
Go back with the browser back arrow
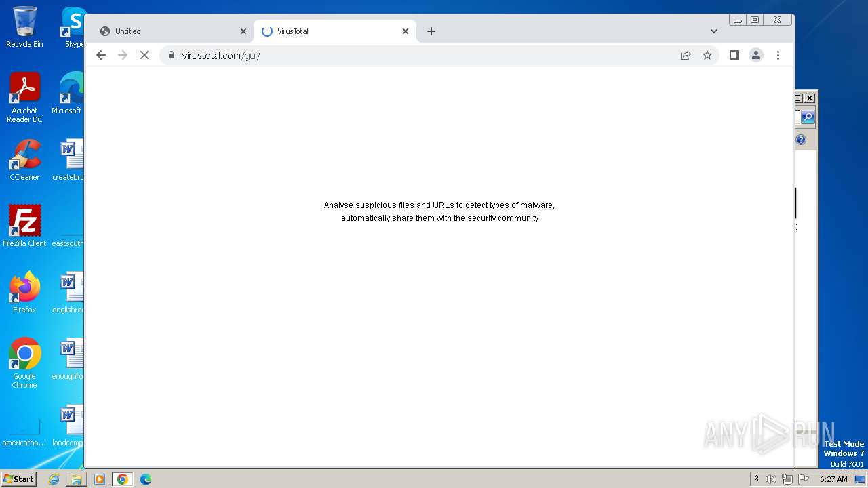pos(101,55)
